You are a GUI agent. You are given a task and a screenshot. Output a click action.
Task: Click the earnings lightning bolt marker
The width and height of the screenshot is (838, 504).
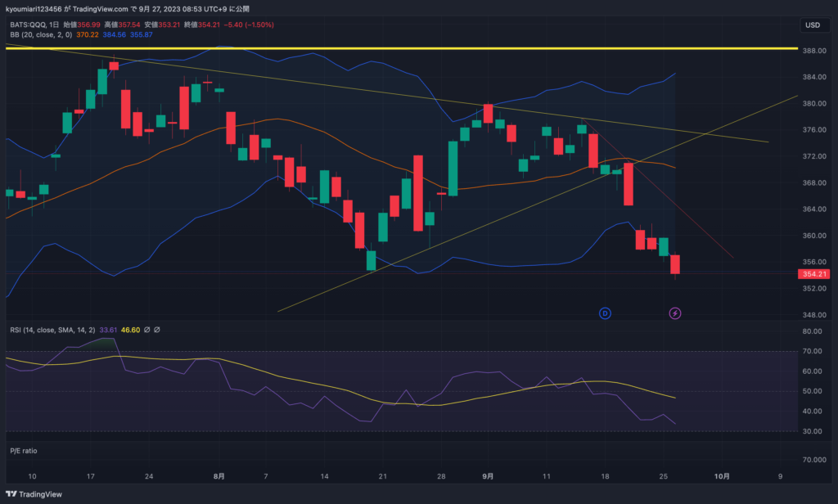(675, 313)
